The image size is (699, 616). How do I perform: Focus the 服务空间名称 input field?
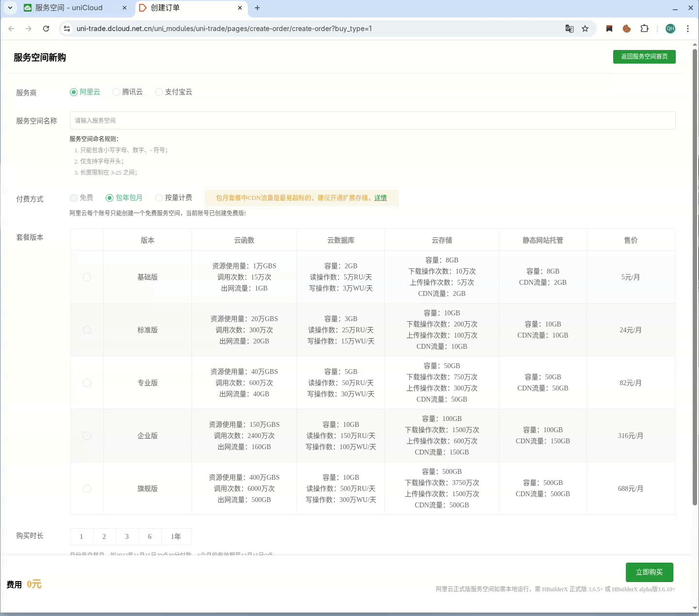tap(372, 120)
